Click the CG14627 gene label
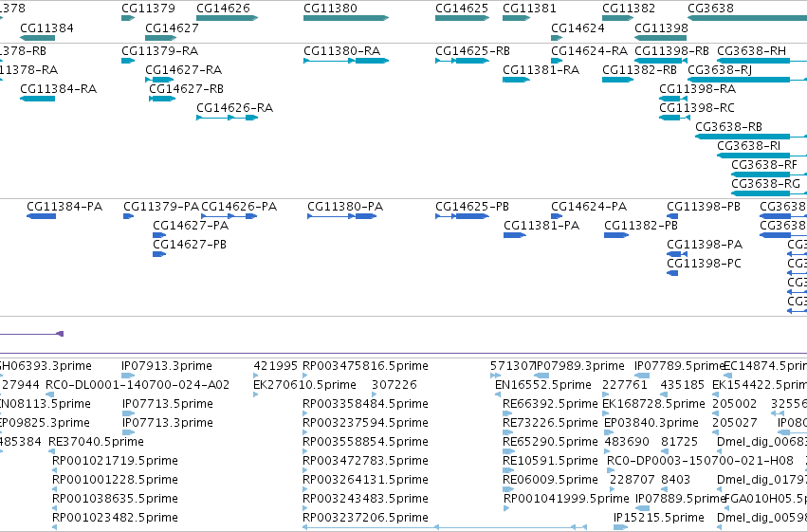This screenshot has height=532, width=807. [172, 28]
